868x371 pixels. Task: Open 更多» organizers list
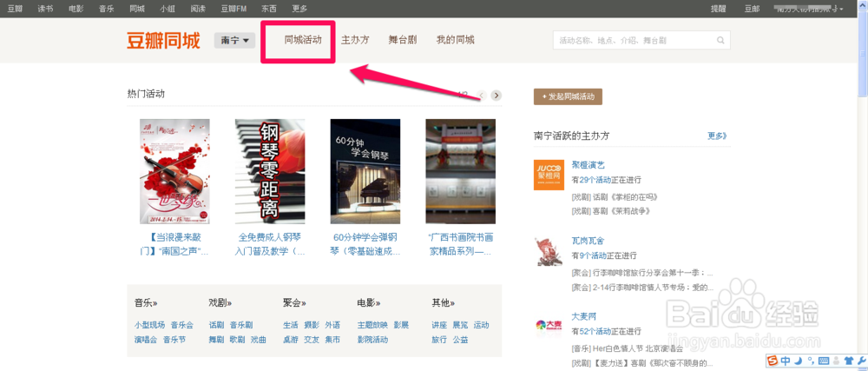click(x=718, y=136)
